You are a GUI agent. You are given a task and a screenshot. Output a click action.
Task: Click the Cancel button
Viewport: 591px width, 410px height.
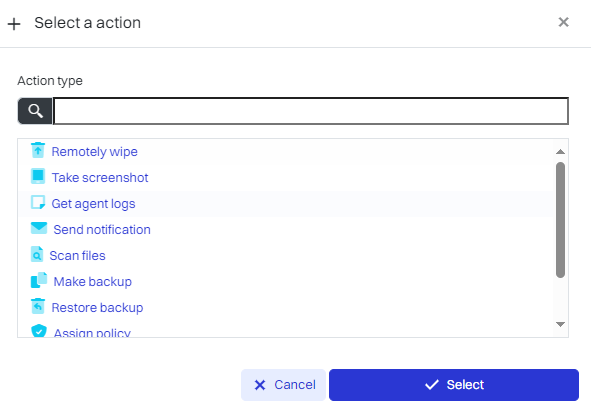pos(283,385)
